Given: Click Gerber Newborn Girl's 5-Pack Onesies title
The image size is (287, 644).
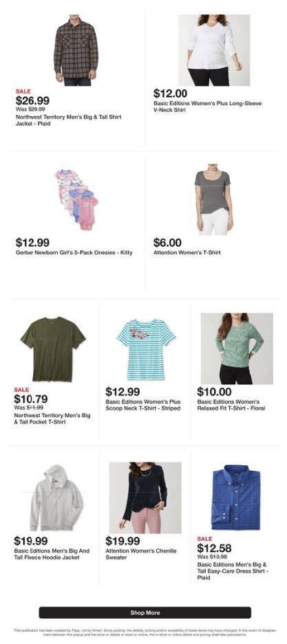Looking at the screenshot, I should point(74,253).
